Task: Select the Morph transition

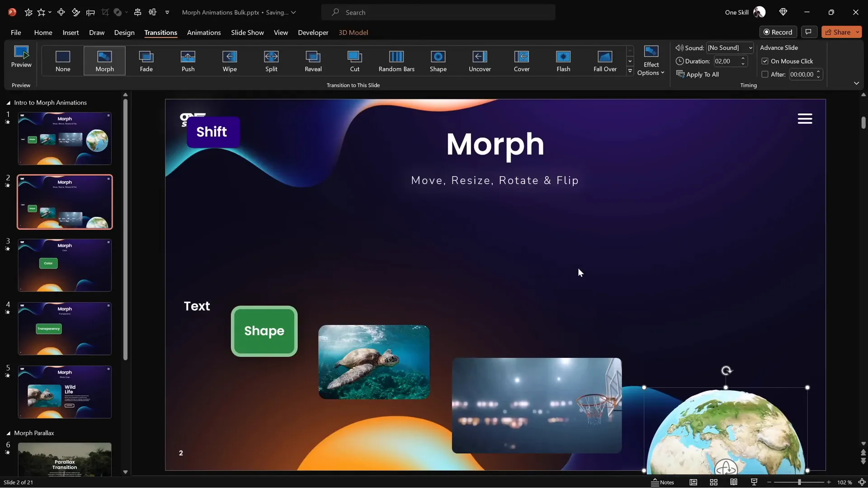Action: [104, 61]
